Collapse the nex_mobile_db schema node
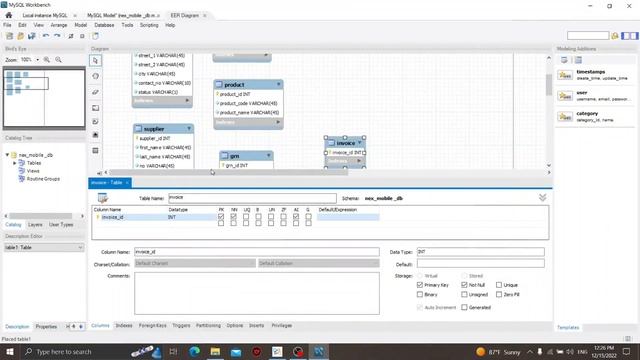Viewport: 640px width, 360px height. (x=7, y=155)
